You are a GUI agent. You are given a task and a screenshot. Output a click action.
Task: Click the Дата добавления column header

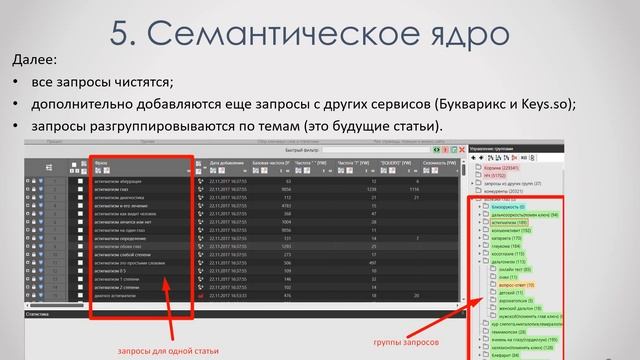227,163
